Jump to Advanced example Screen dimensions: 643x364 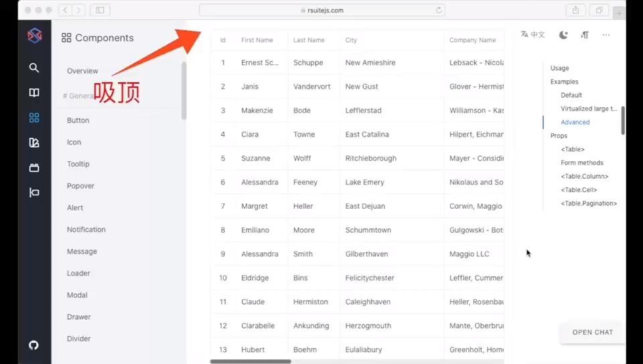575,122
